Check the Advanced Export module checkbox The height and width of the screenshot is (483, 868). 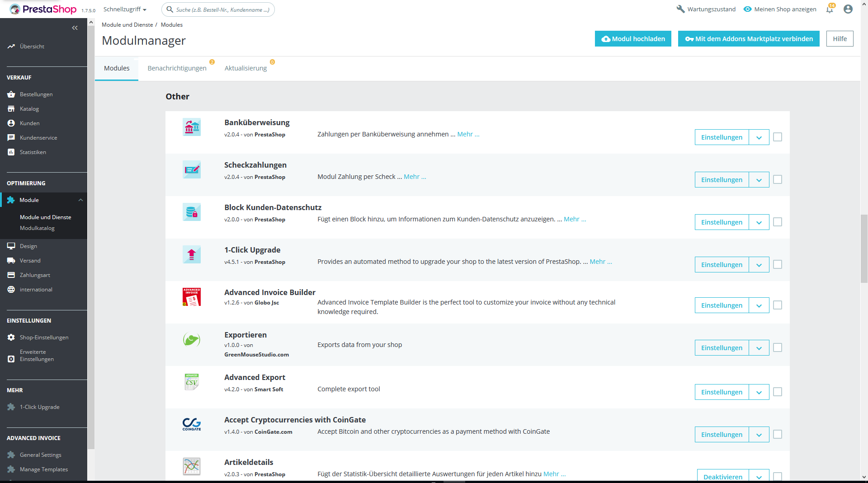click(x=778, y=392)
